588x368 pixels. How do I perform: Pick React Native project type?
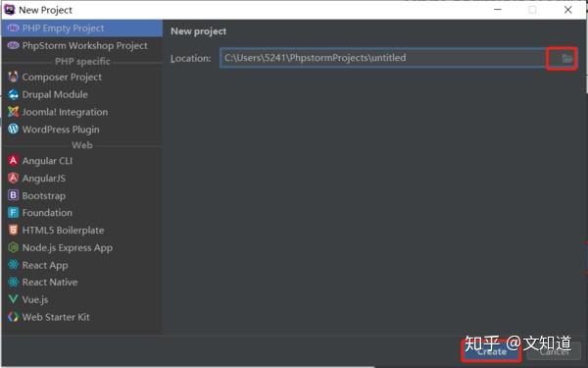click(x=82, y=282)
